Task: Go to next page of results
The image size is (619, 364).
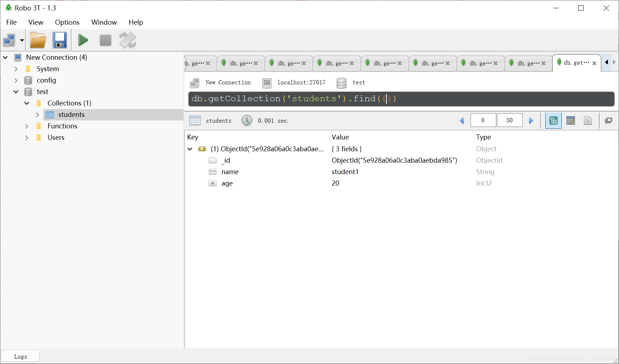Action: click(531, 120)
